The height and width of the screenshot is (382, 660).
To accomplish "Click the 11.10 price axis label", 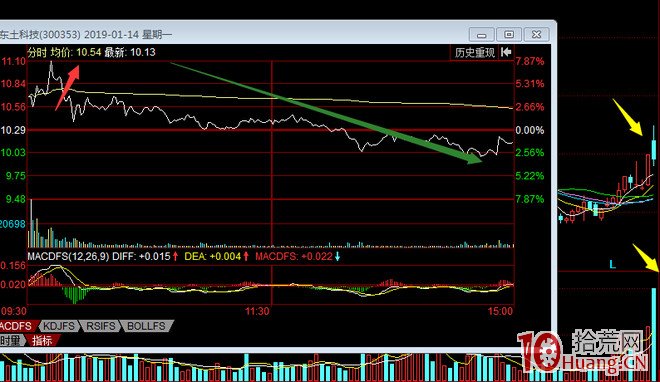I will point(13,61).
